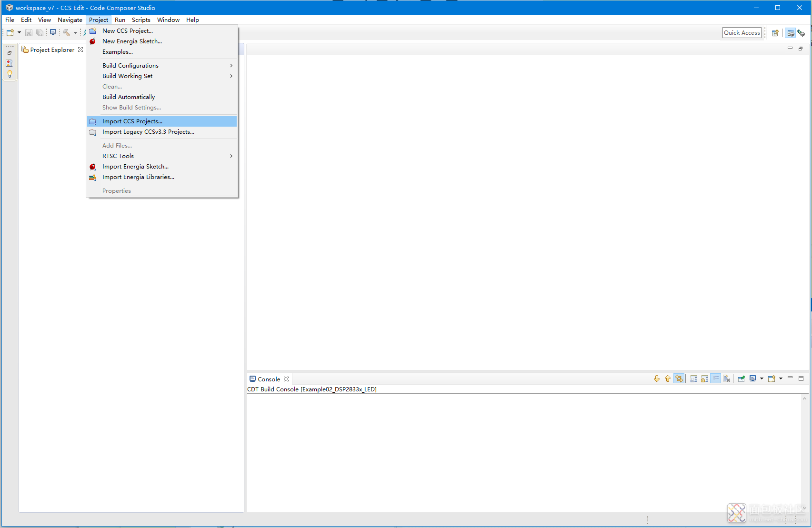
Task: Click the Previous Error up arrow in Console
Action: (x=668, y=379)
